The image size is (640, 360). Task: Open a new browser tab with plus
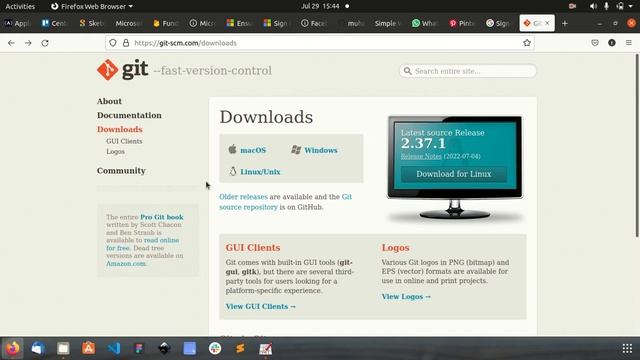pos(564,23)
